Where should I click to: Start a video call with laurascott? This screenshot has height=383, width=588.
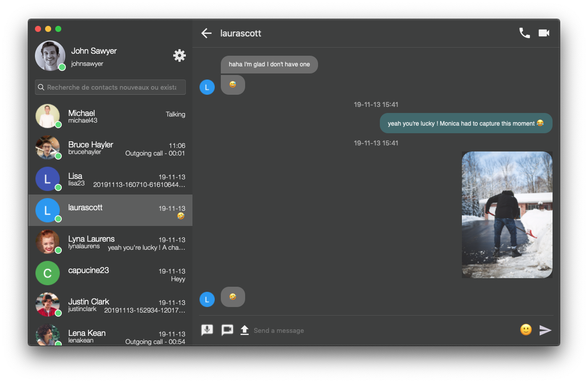(x=544, y=33)
